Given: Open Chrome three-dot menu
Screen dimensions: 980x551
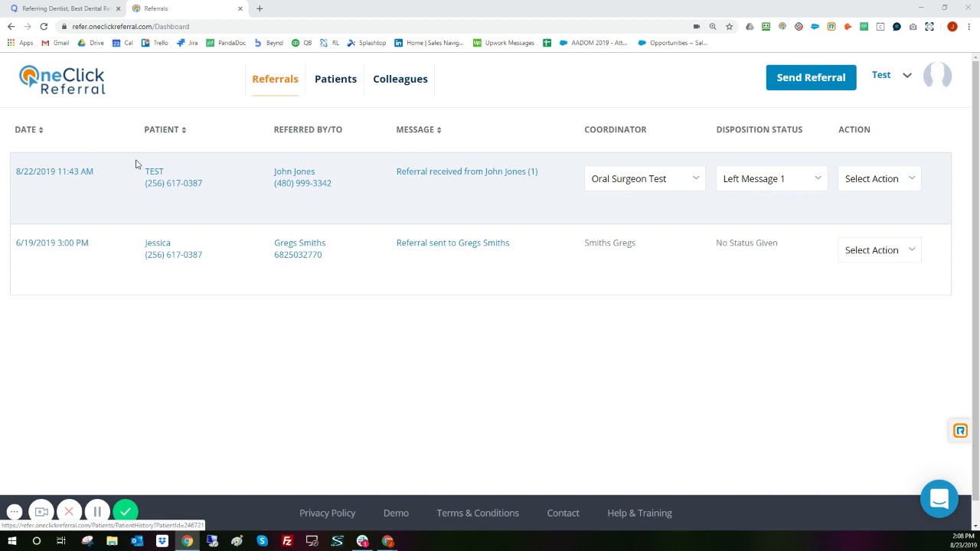Looking at the screenshot, I should click(969, 26).
